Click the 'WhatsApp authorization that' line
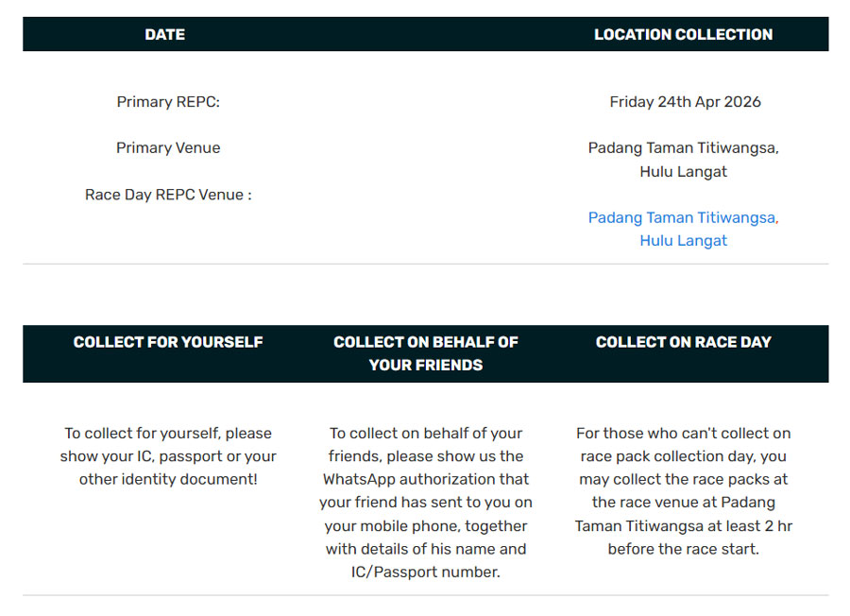Viewport: 850px width, 616px height. click(426, 480)
